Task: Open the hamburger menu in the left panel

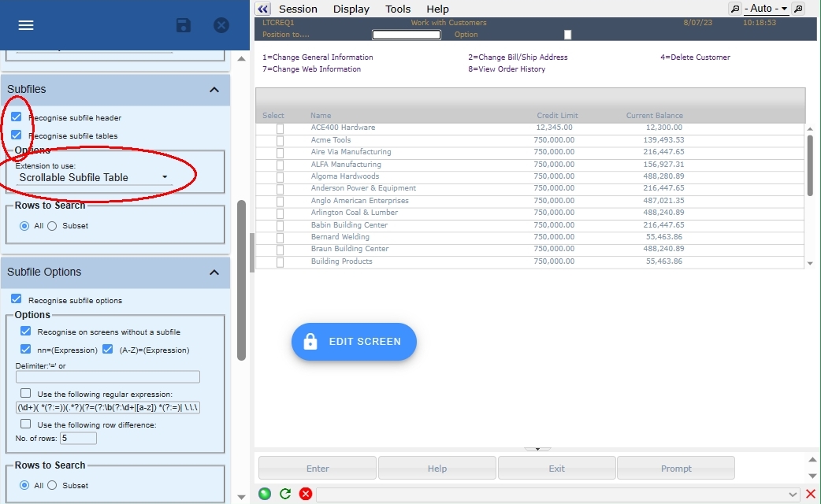Action: point(26,25)
